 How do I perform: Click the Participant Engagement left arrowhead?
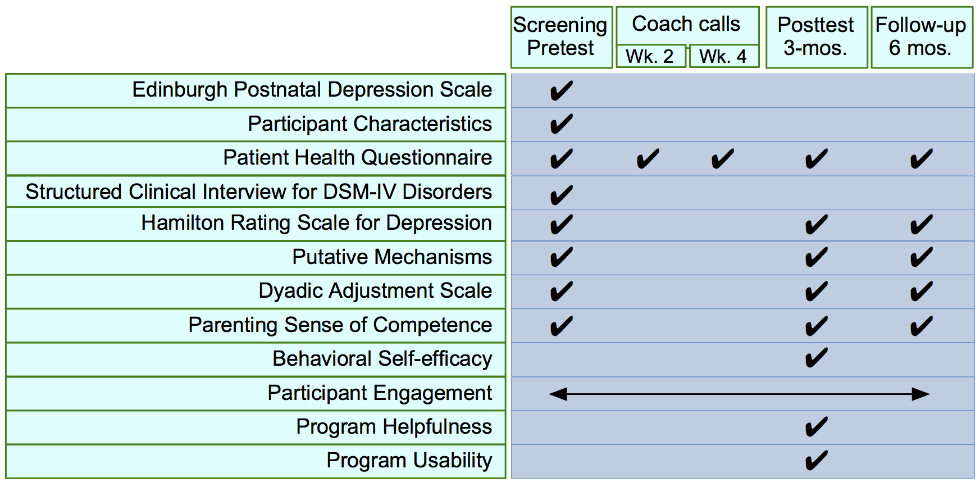[558, 394]
